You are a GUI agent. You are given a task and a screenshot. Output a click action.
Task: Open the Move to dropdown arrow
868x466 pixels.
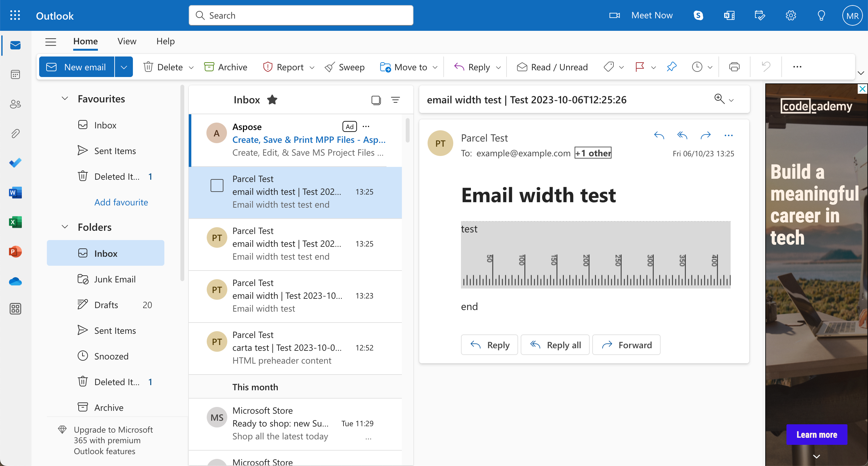[x=435, y=67]
